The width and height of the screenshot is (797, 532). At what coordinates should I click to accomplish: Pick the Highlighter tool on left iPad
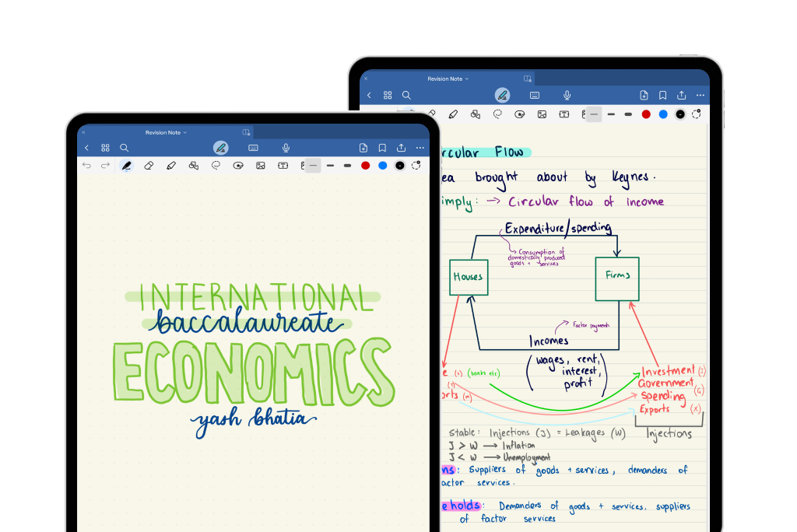pyautogui.click(x=171, y=166)
